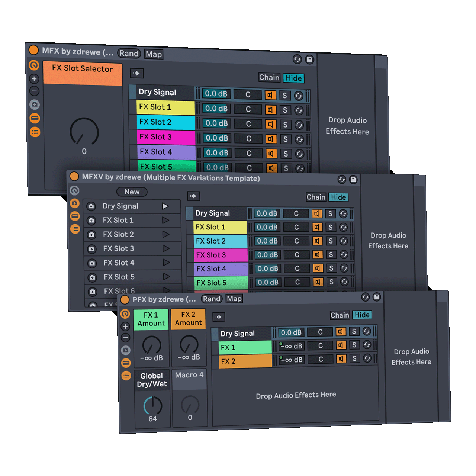Click the Hide tab in the PFX rack
Screen dimensions: 476x476
362,315
